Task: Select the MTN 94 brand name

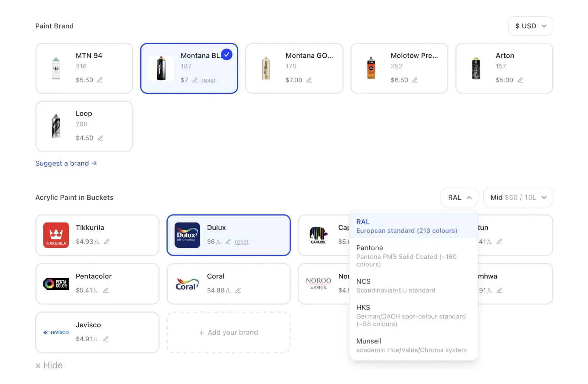Action: point(89,56)
